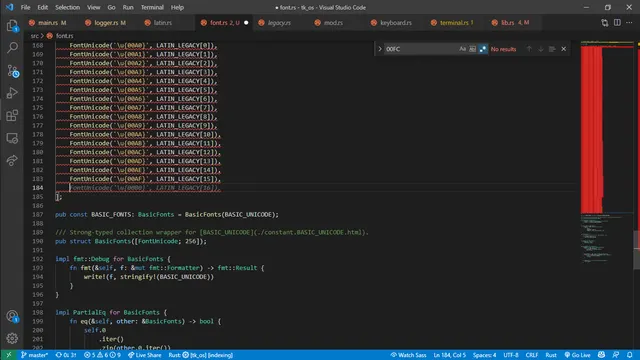640x360 pixels.
Task: Switch to the keyboard.rs tab
Action: tap(396, 23)
